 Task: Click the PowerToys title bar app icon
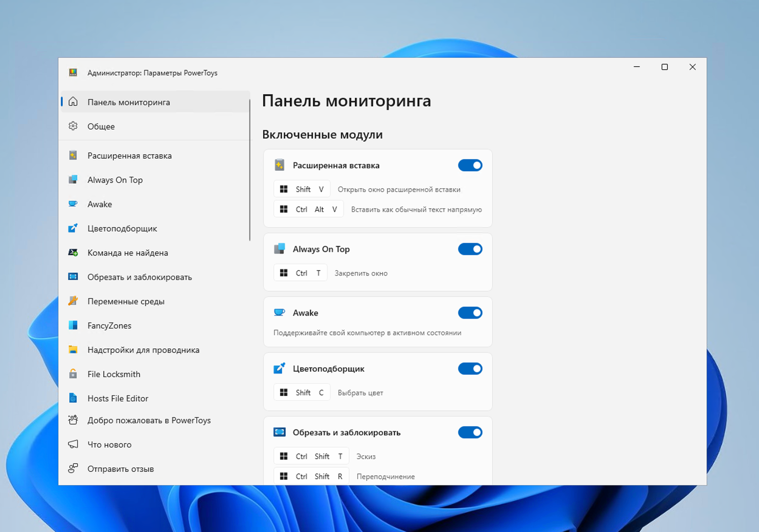[73, 72]
